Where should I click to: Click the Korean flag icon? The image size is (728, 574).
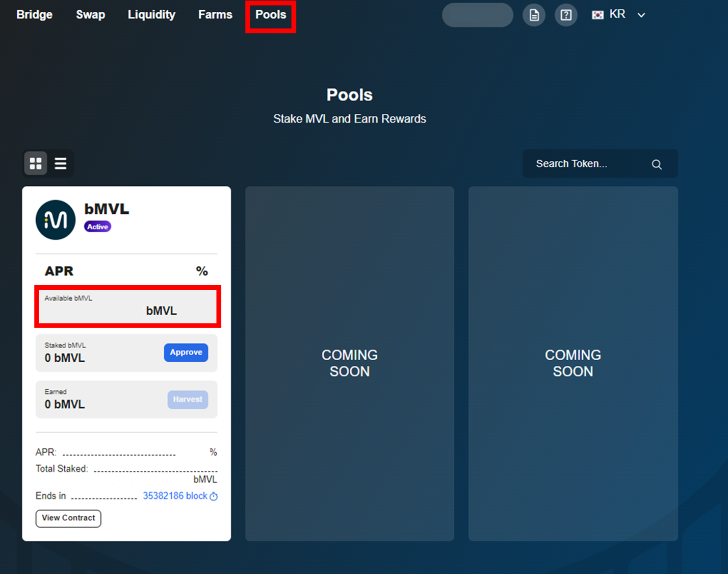tap(597, 15)
